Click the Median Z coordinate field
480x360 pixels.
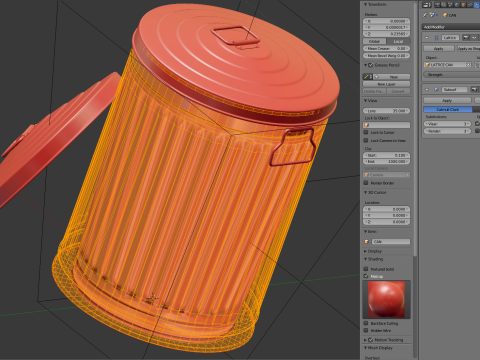coord(387,34)
